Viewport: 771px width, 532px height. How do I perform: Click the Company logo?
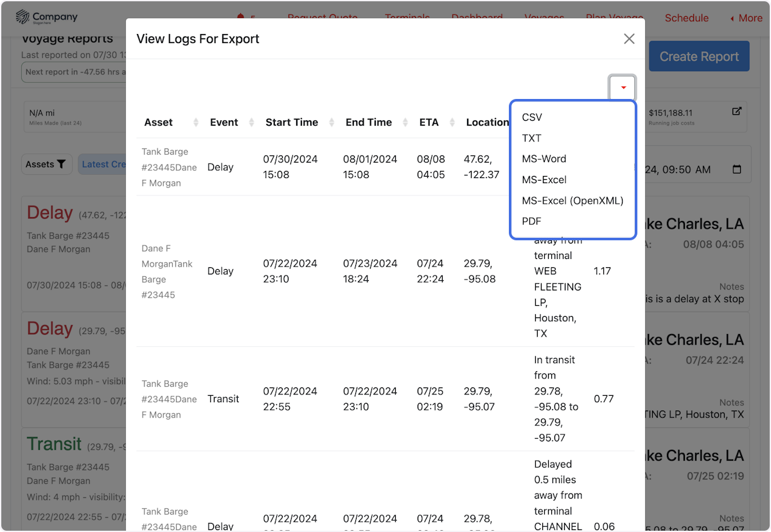click(46, 17)
